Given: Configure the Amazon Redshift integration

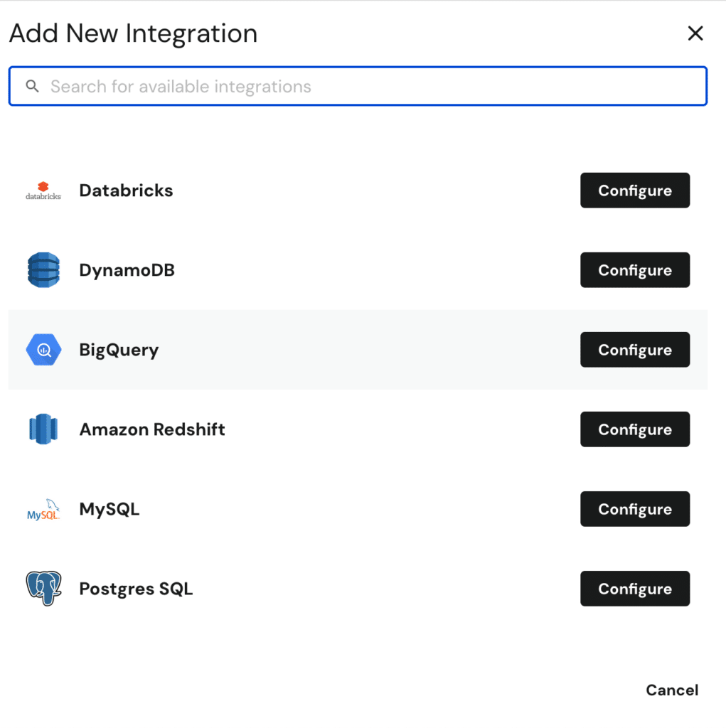Looking at the screenshot, I should (635, 429).
